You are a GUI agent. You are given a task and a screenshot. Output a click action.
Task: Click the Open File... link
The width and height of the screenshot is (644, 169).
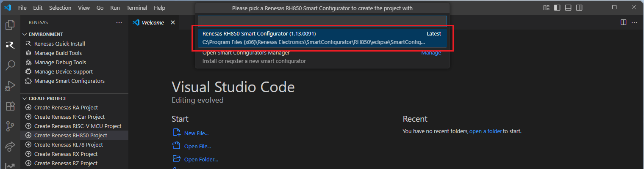coord(197,147)
